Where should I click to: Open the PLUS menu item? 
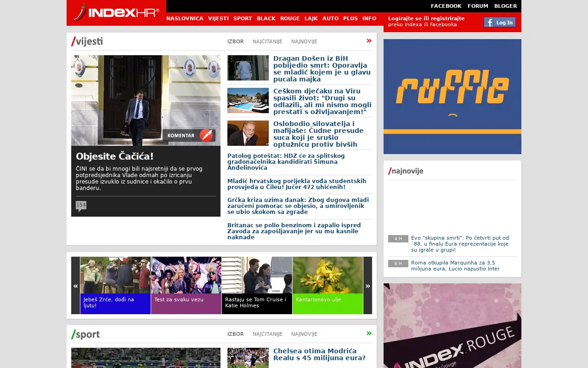pos(351,18)
